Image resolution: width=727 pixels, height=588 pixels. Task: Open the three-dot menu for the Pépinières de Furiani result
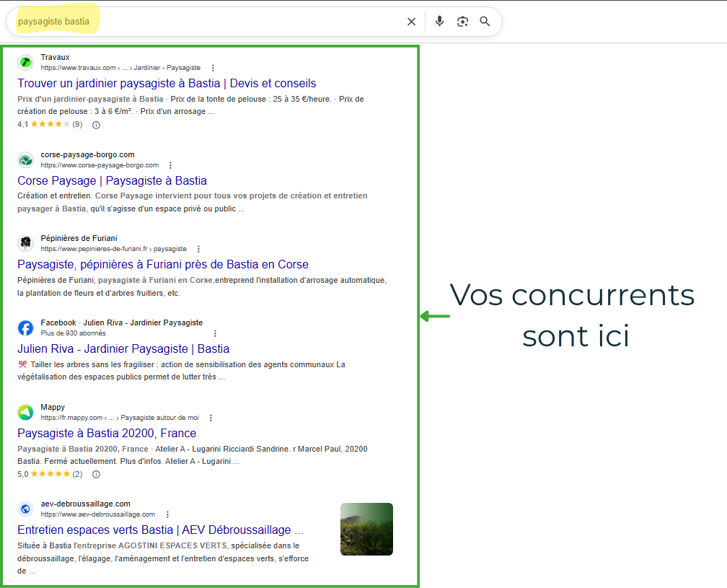[198, 249]
